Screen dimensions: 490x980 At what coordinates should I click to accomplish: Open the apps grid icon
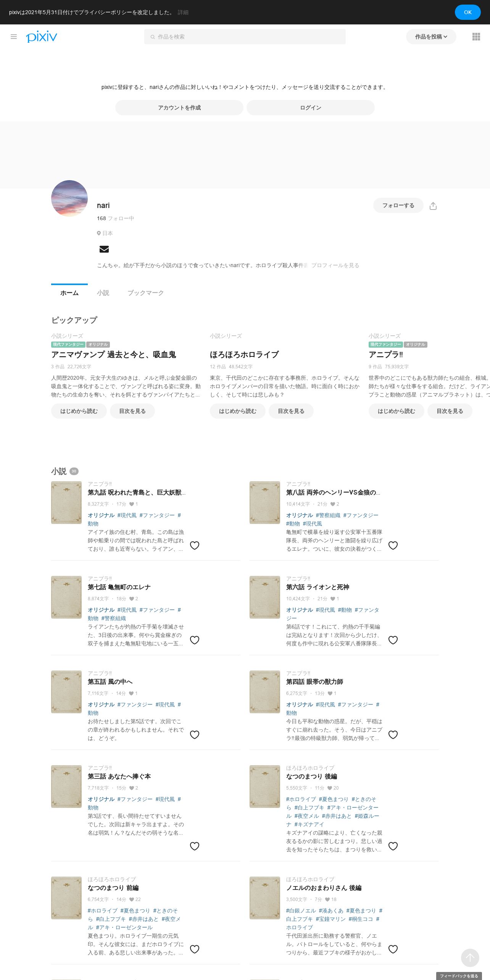[476, 37]
